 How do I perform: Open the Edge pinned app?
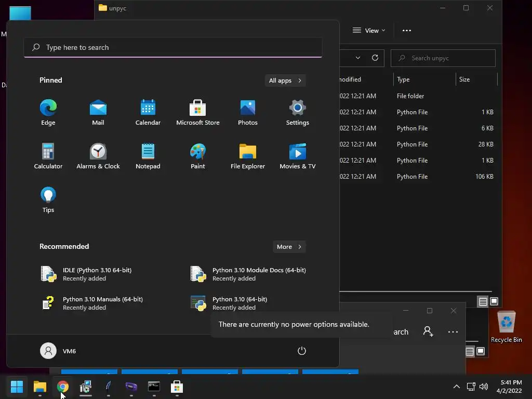click(48, 113)
